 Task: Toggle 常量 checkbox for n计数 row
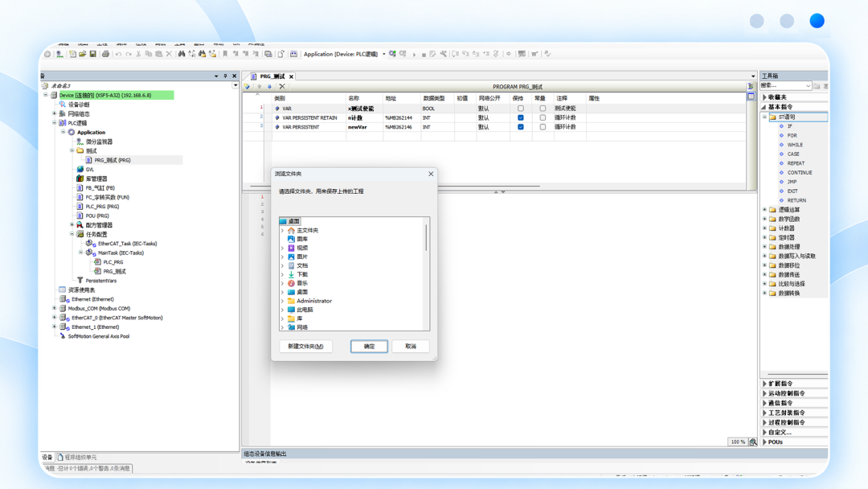(542, 118)
